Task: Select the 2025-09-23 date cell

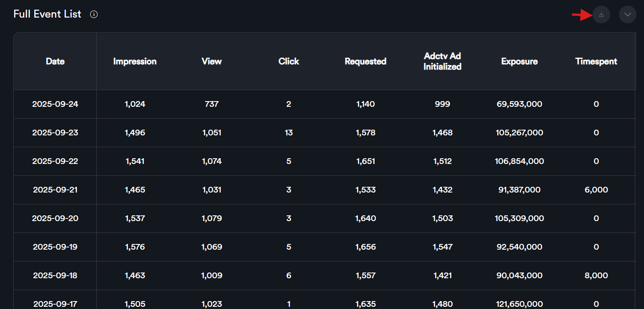Action: tap(55, 133)
